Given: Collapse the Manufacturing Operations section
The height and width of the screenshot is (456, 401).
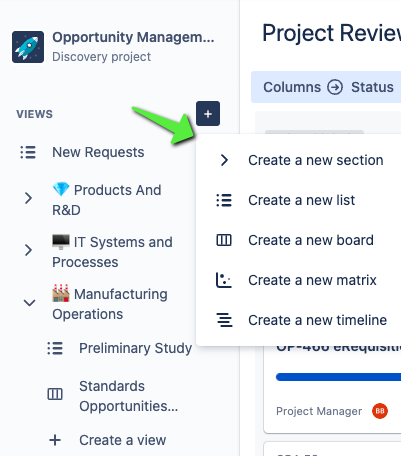Looking at the screenshot, I should pyautogui.click(x=29, y=303).
